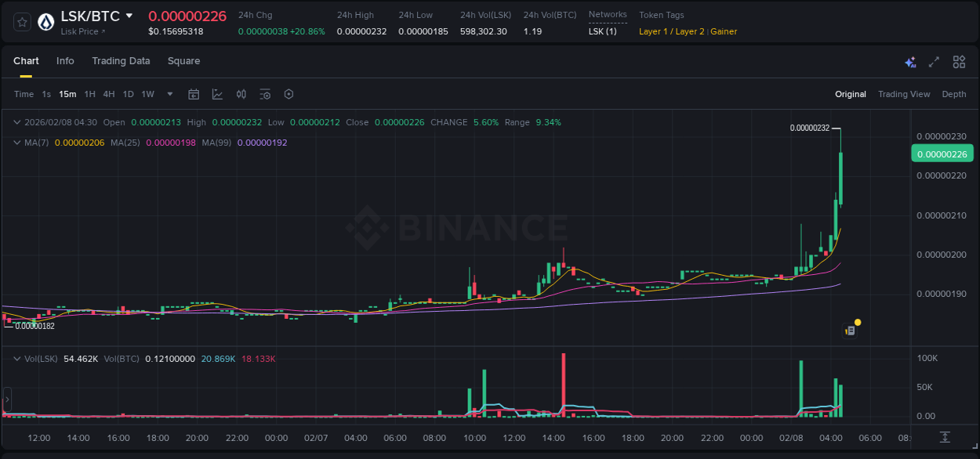
Task: Open the go-to-date calendar icon
Action: point(194,94)
